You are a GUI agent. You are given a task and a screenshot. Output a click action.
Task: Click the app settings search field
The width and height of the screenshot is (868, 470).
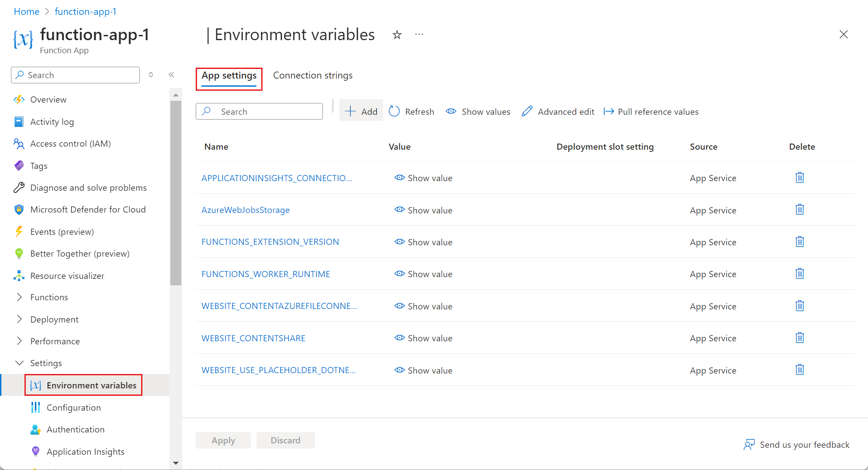pyautogui.click(x=259, y=111)
